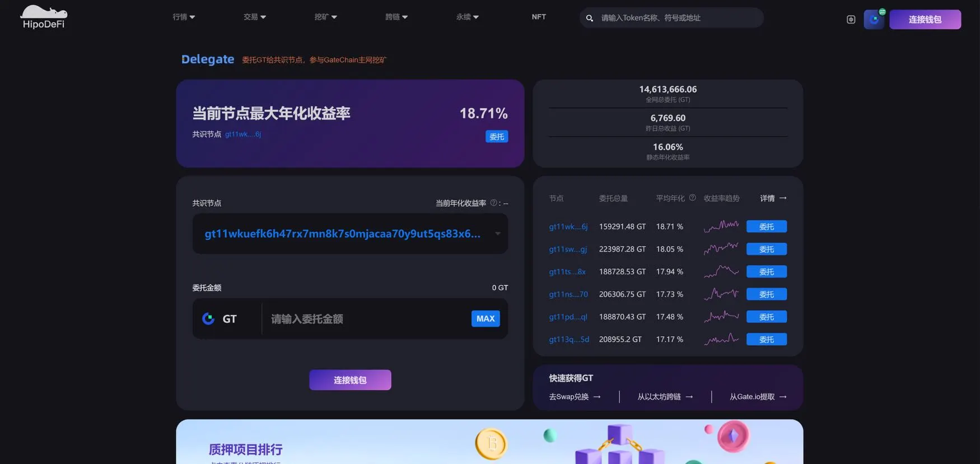Delegate to node gt113q...5d

tap(766, 339)
